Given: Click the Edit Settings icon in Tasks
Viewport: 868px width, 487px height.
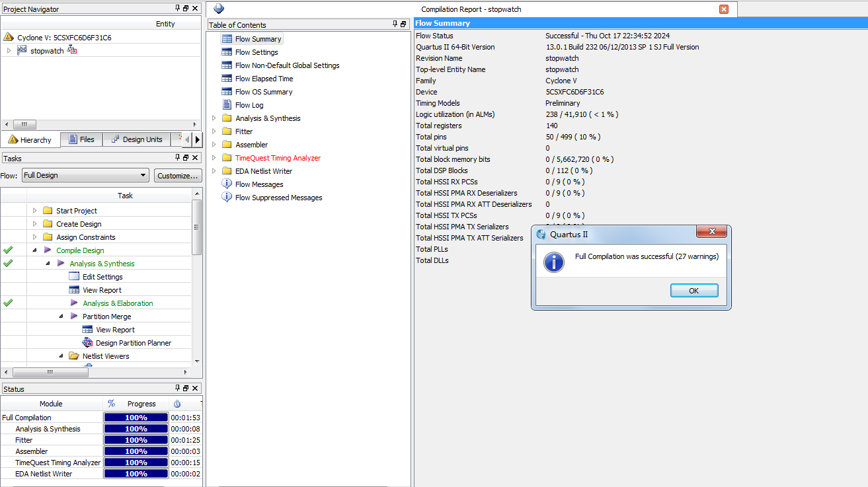Looking at the screenshot, I should click(x=74, y=277).
